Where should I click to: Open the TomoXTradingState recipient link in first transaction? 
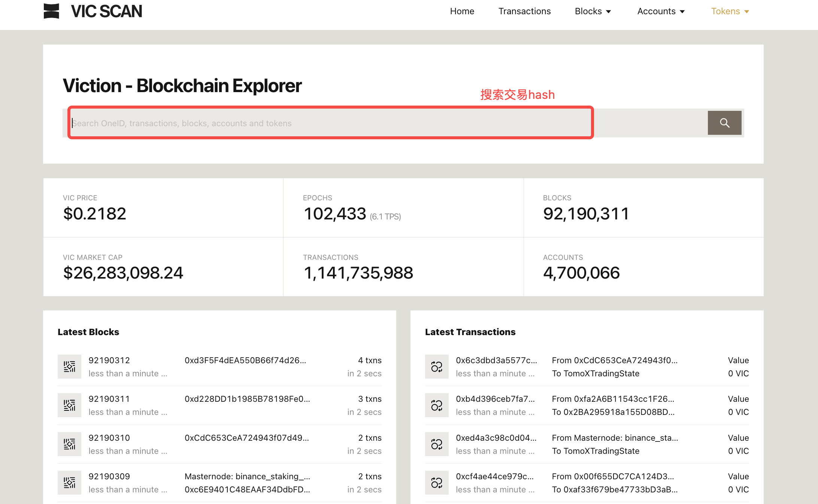[x=601, y=373]
